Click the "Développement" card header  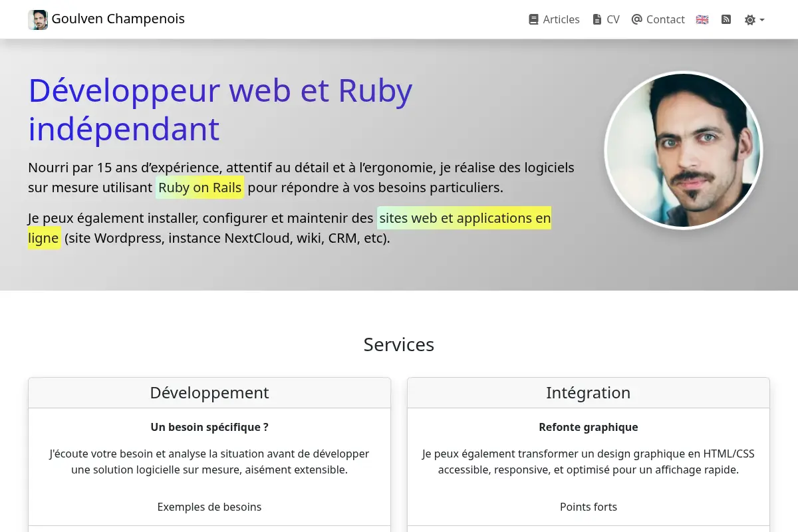(209, 393)
